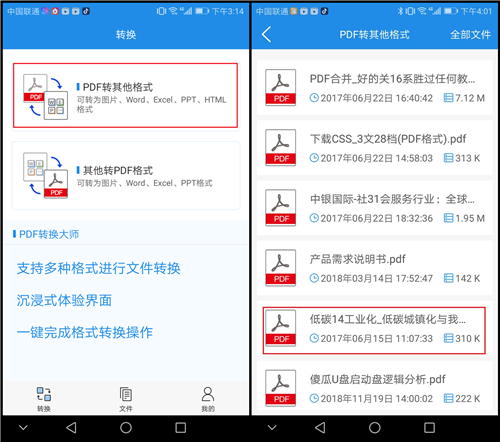The image size is (500, 442).
Task: Select file PDF合并_好的关16系胜过任何教…
Action: (375, 88)
